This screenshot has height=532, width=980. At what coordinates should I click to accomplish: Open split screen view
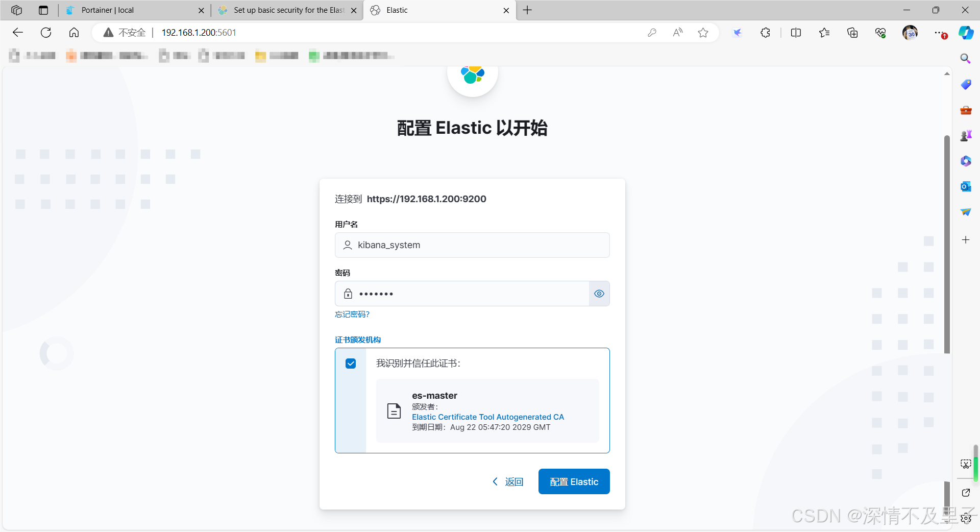click(796, 33)
